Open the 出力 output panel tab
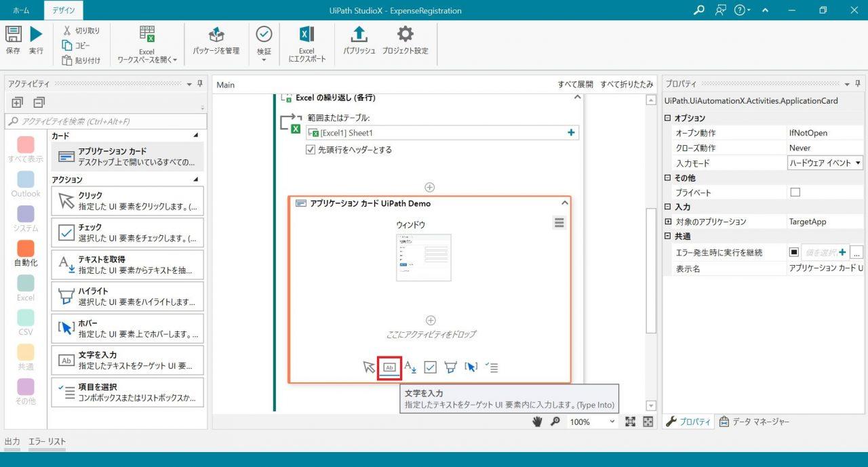 coord(12,441)
